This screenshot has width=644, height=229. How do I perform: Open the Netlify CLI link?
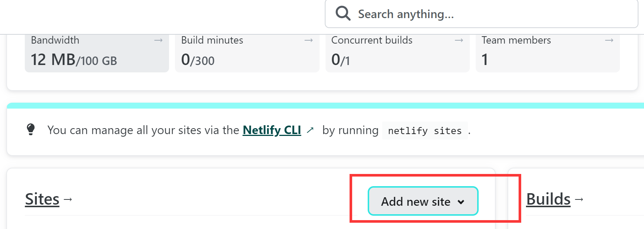(x=272, y=130)
